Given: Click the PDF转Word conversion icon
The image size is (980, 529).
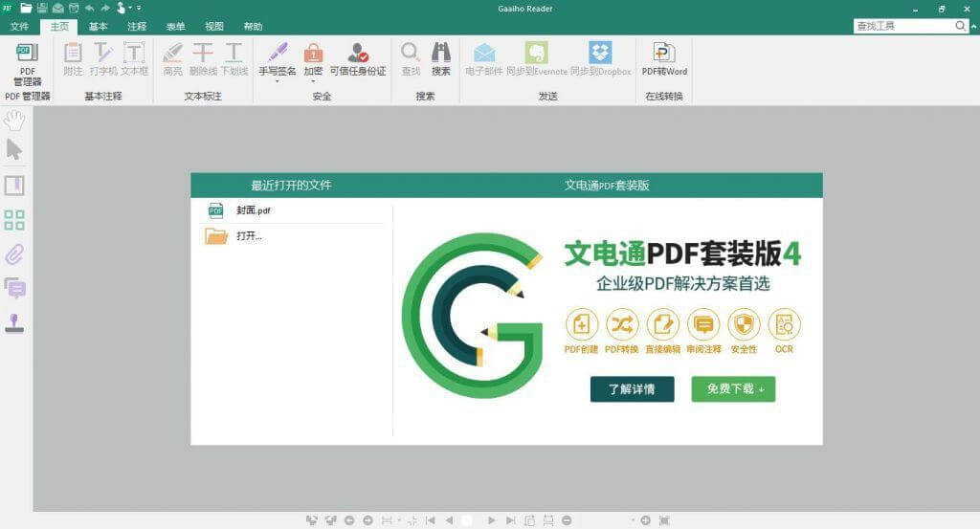Looking at the screenshot, I should [x=664, y=59].
